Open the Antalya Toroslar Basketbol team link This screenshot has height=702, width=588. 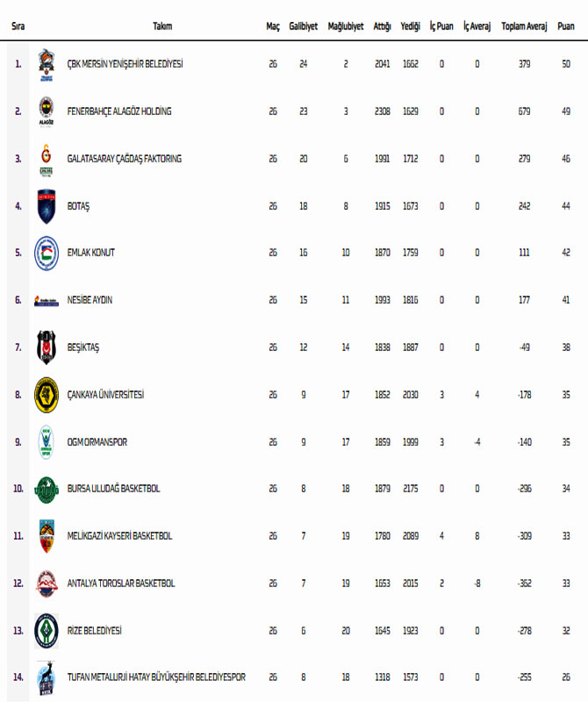tap(121, 584)
